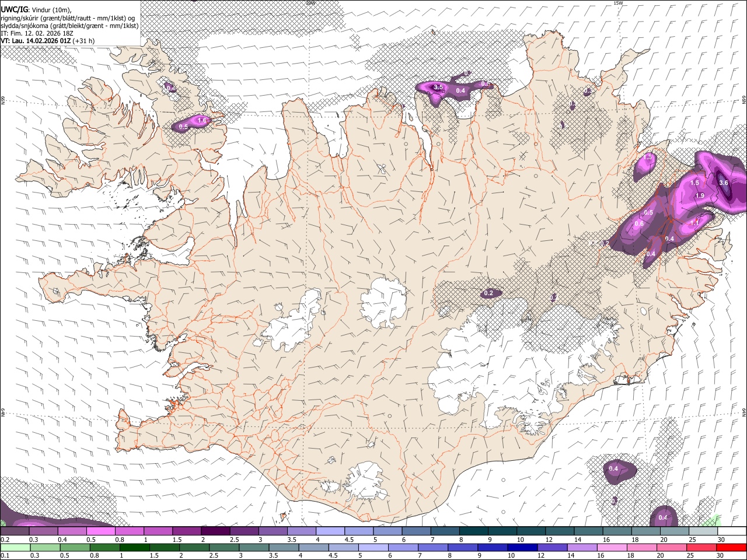This screenshot has width=747, height=560.
Task: Click the rain legend light green swatch between 0.1 and 0.3
Action: point(15,548)
